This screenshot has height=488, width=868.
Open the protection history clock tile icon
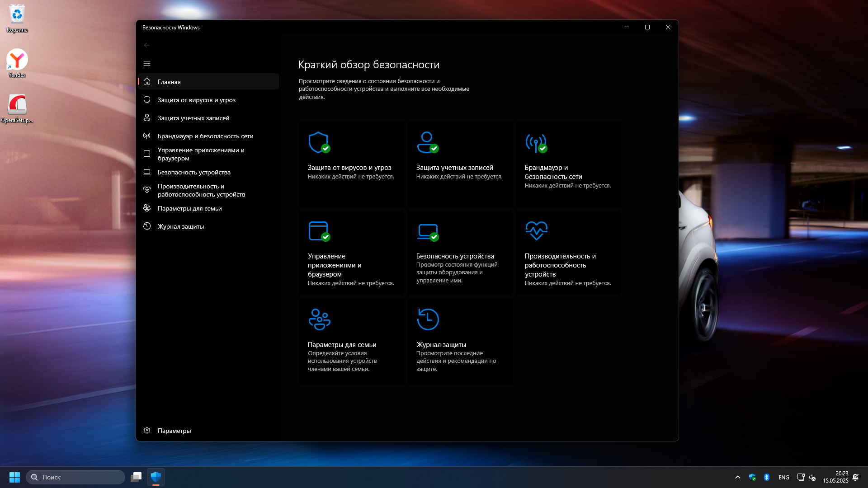(428, 319)
